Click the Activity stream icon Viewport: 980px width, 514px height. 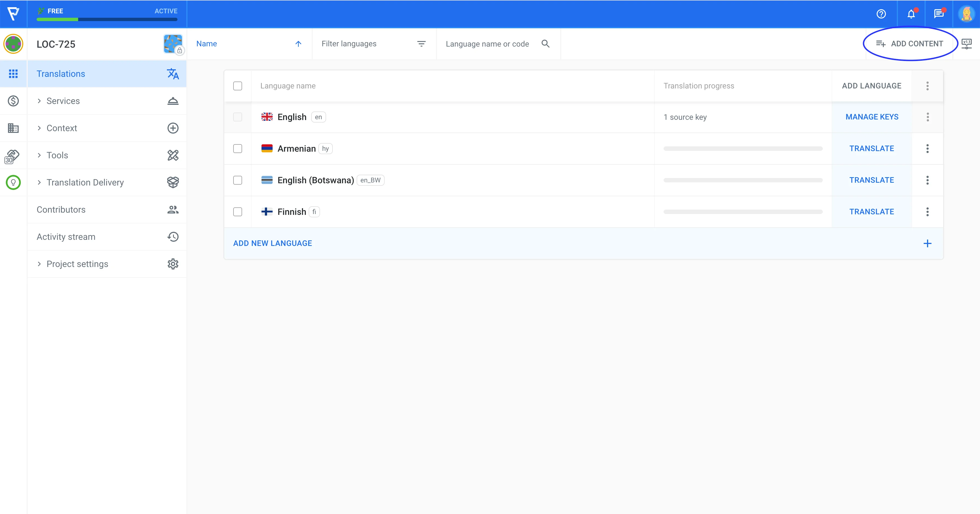coord(172,236)
